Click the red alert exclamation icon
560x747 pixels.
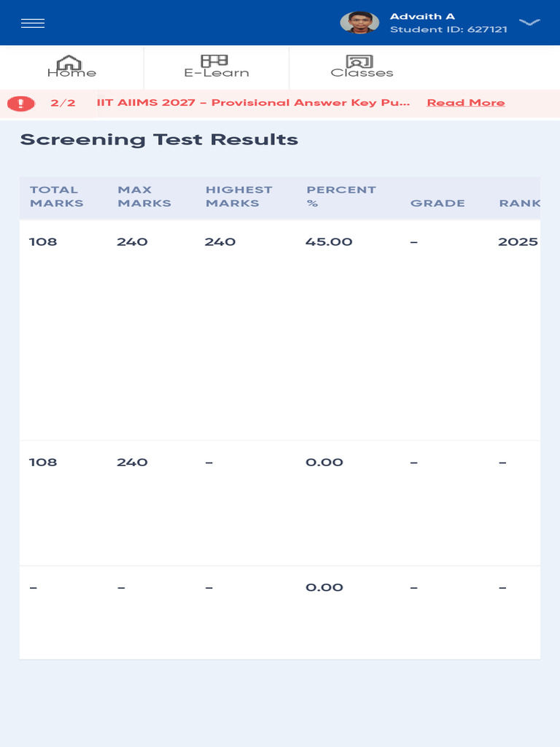[x=21, y=104]
